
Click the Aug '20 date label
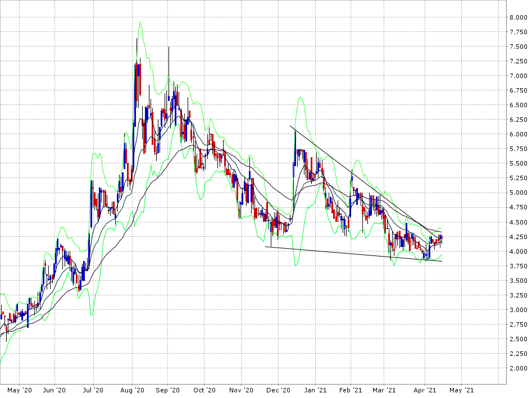tap(133, 390)
